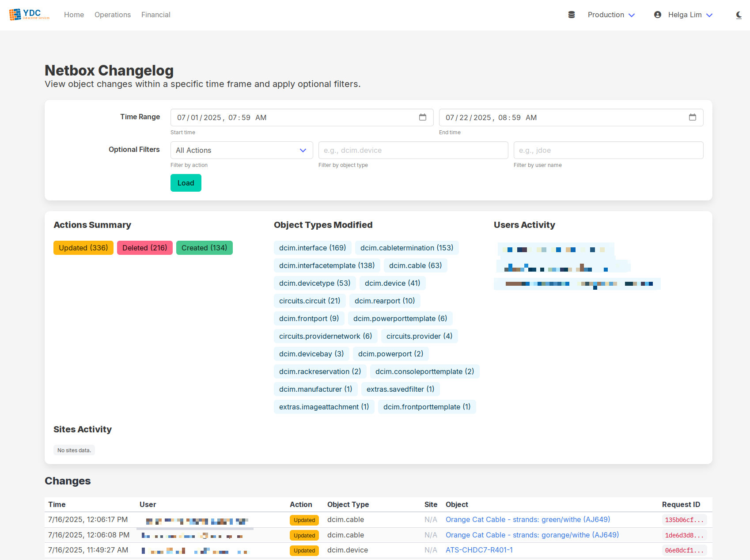The image size is (750, 560).
Task: Click dcim.interface (169) tag
Action: pyautogui.click(x=313, y=248)
